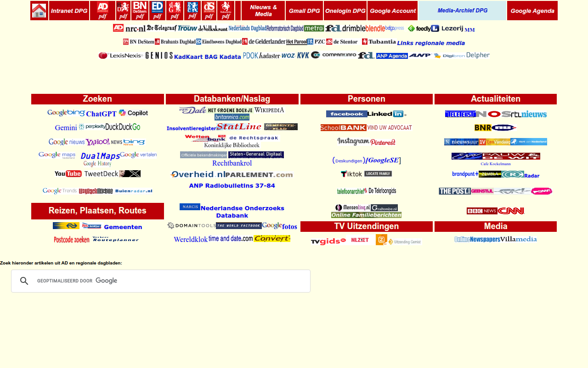Click the DuckDuckGo link

click(x=123, y=127)
